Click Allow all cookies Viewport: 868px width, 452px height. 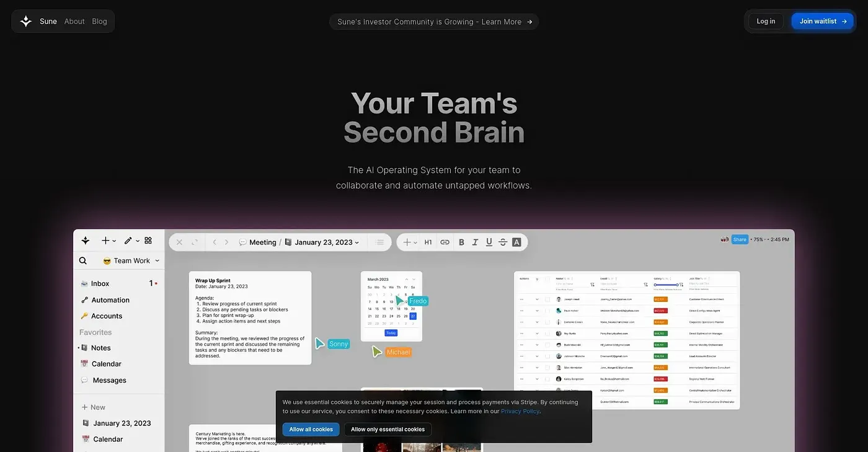coord(311,429)
